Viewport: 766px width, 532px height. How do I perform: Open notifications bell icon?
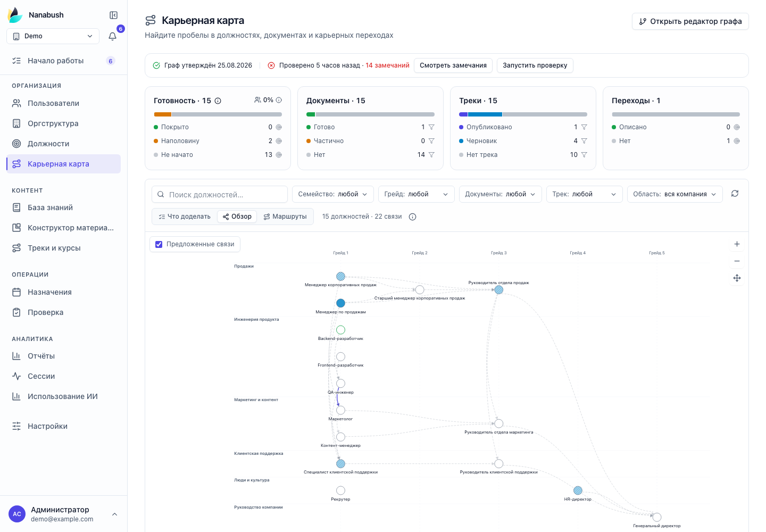(112, 36)
